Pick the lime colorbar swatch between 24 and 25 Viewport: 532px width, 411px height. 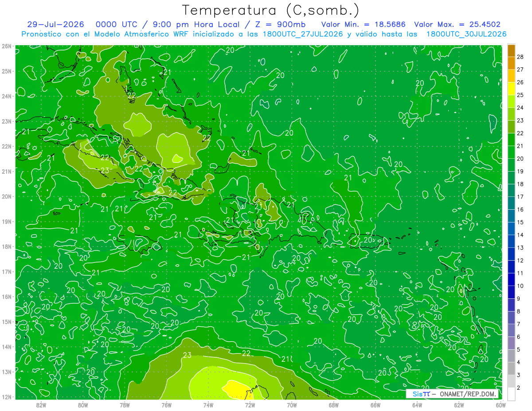[511, 102]
